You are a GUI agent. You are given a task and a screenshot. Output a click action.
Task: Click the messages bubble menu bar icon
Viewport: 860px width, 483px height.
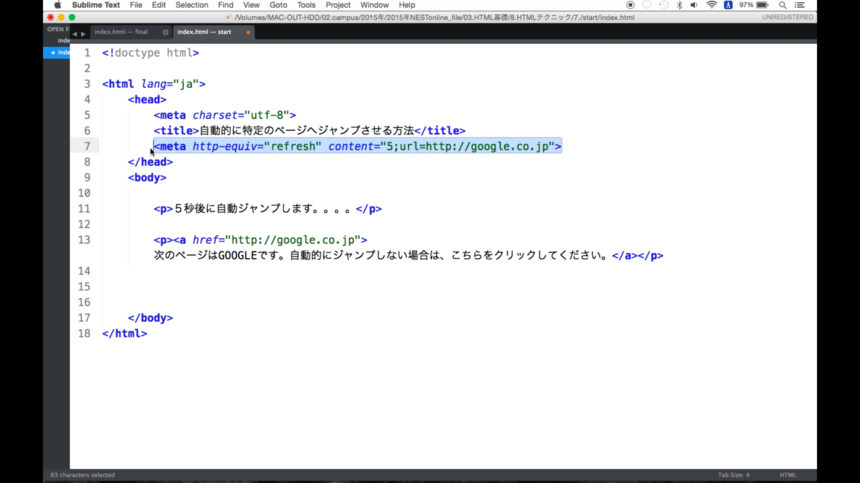point(647,5)
